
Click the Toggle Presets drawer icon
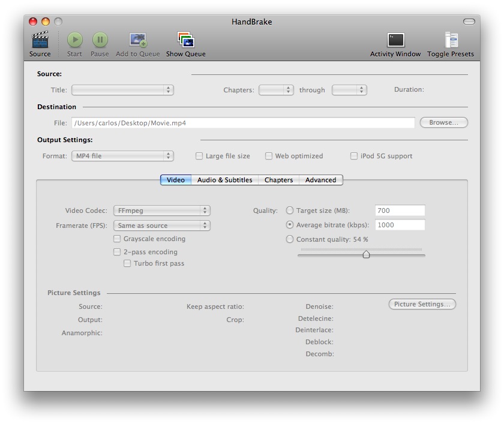click(x=451, y=40)
